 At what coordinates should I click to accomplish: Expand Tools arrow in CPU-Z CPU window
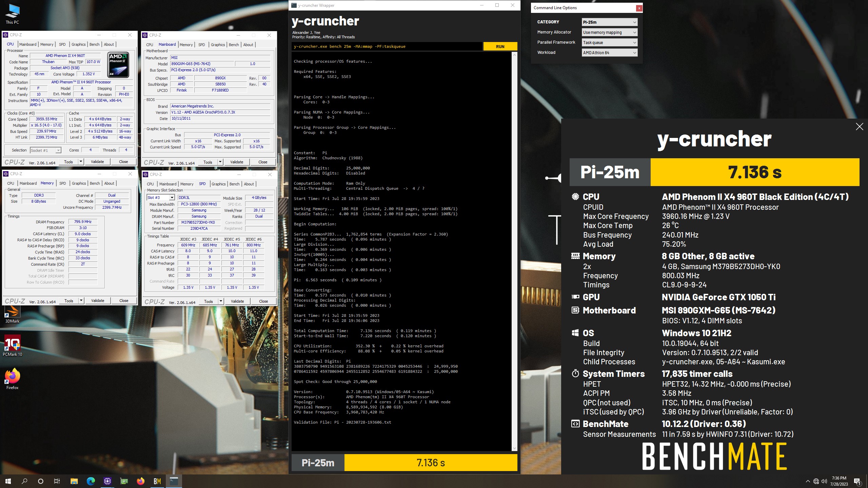click(x=81, y=162)
